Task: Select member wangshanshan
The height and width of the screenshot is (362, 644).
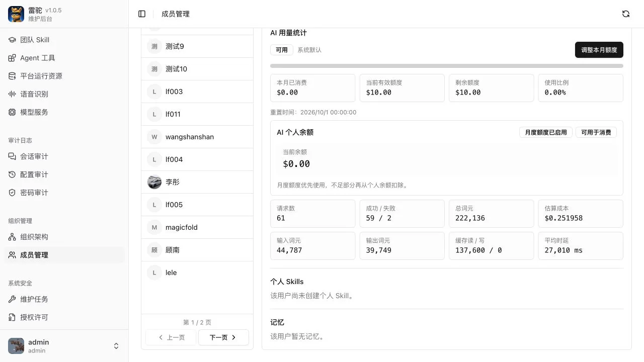Action: (197, 137)
